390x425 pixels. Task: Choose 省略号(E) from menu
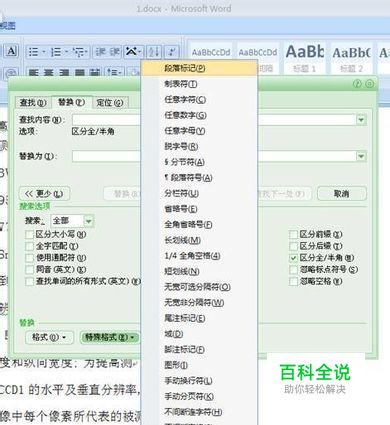[x=199, y=209]
